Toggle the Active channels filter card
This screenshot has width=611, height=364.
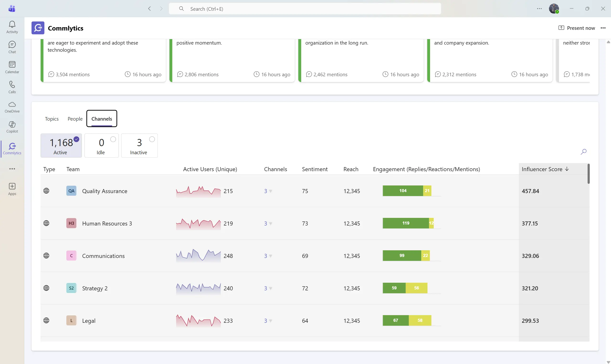point(61,145)
